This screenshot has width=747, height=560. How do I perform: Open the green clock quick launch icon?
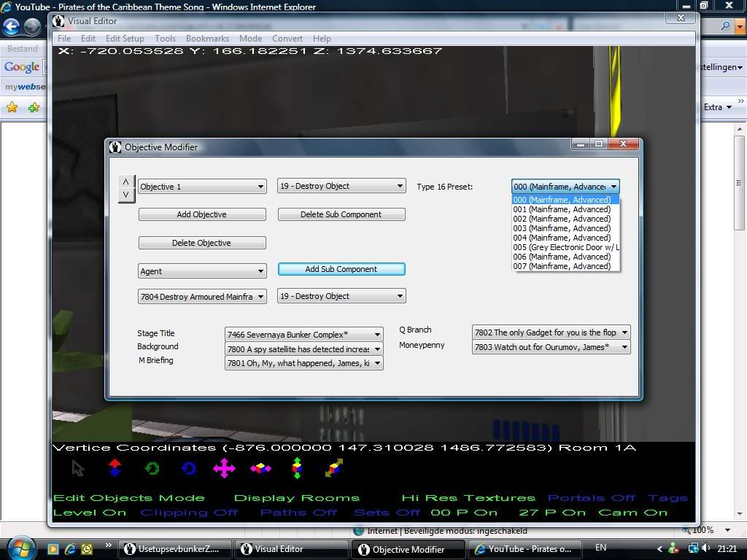(x=87, y=549)
